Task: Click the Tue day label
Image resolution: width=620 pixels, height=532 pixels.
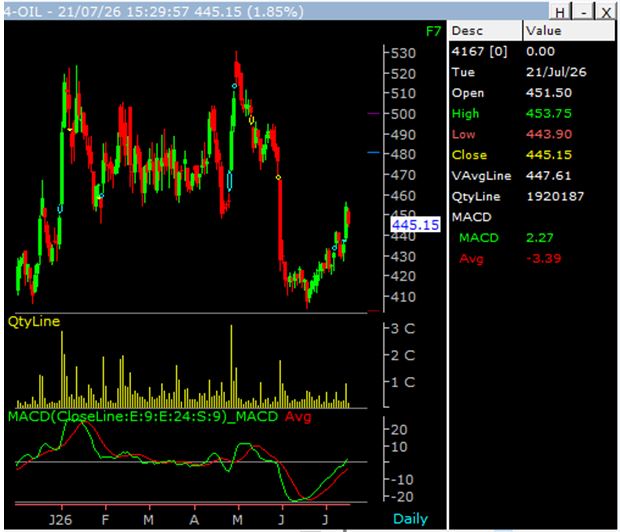Action: 463,72
